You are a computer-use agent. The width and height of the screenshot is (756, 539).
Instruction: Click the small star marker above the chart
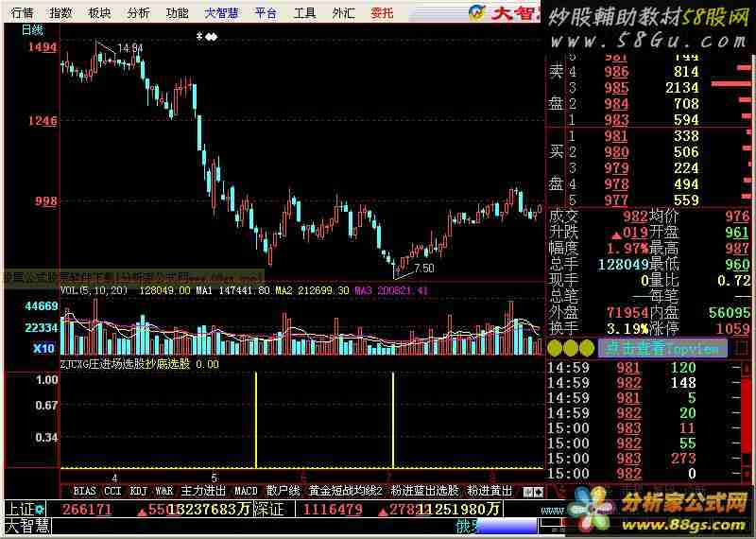(x=200, y=36)
